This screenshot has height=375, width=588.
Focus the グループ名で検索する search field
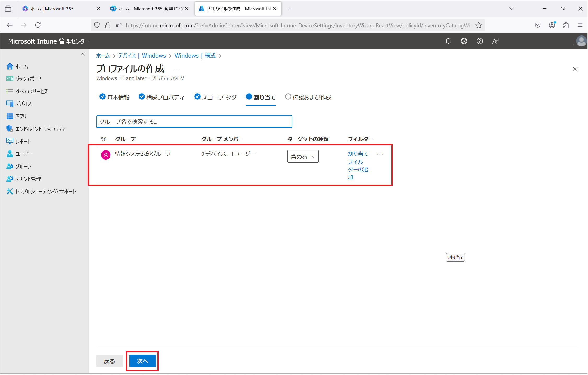pyautogui.click(x=194, y=122)
